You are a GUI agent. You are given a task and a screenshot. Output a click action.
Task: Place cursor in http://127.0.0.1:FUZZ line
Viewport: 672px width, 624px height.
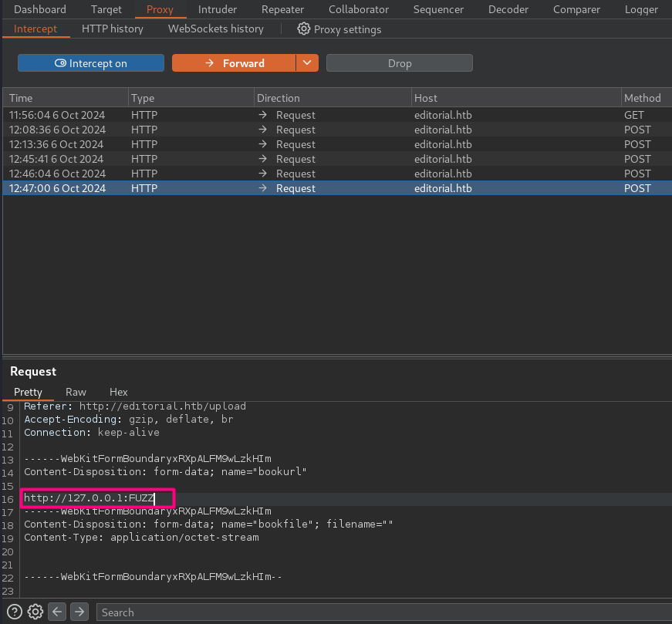click(89, 498)
